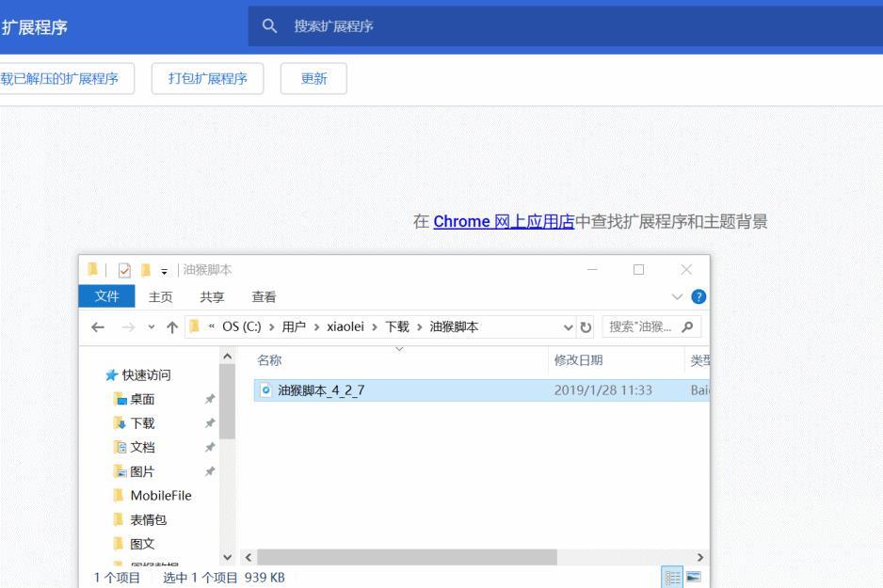Switch to the 共享 ribbon tab
This screenshot has height=588, width=883.
click(212, 297)
